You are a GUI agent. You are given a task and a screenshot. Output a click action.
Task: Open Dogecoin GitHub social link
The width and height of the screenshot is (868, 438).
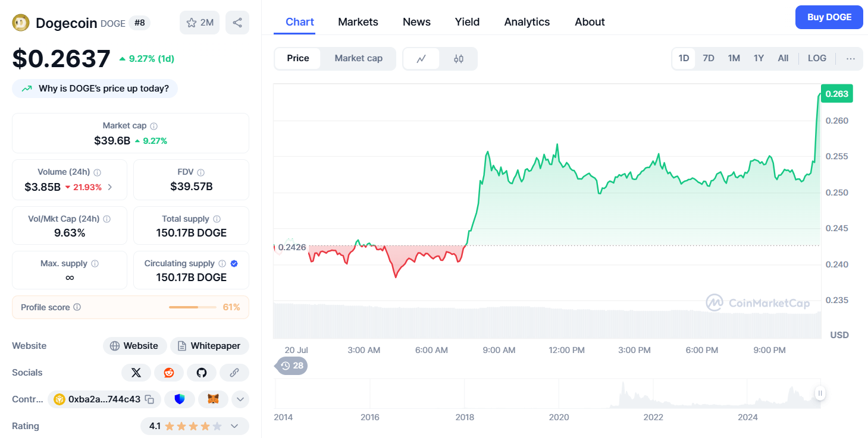pos(202,373)
